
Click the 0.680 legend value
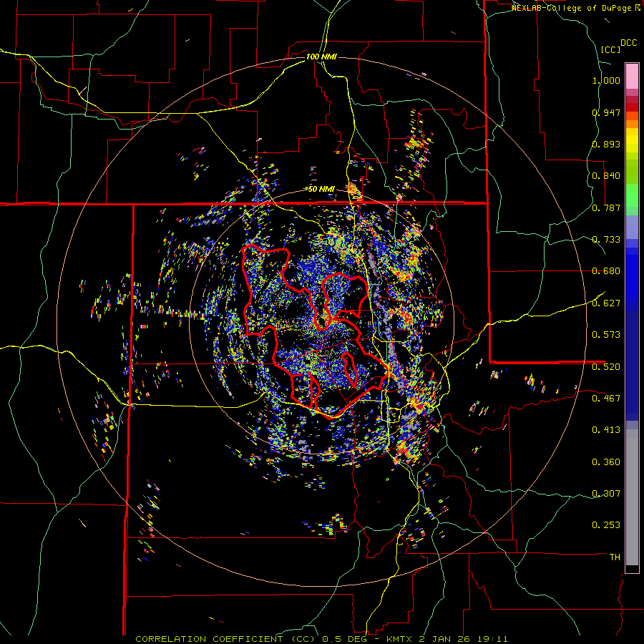606,271
